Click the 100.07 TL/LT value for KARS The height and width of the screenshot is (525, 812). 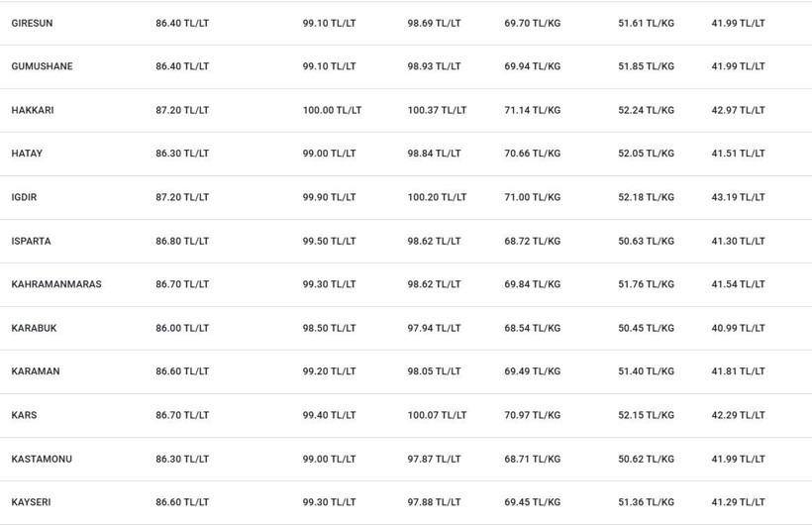[437, 415]
